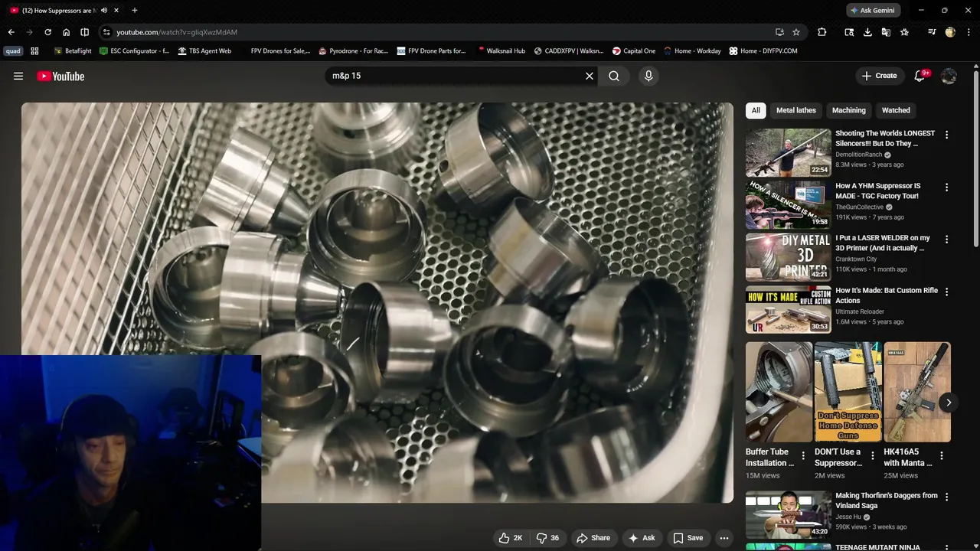
Task: Start voice search with the microphone
Action: pyautogui.click(x=648, y=76)
